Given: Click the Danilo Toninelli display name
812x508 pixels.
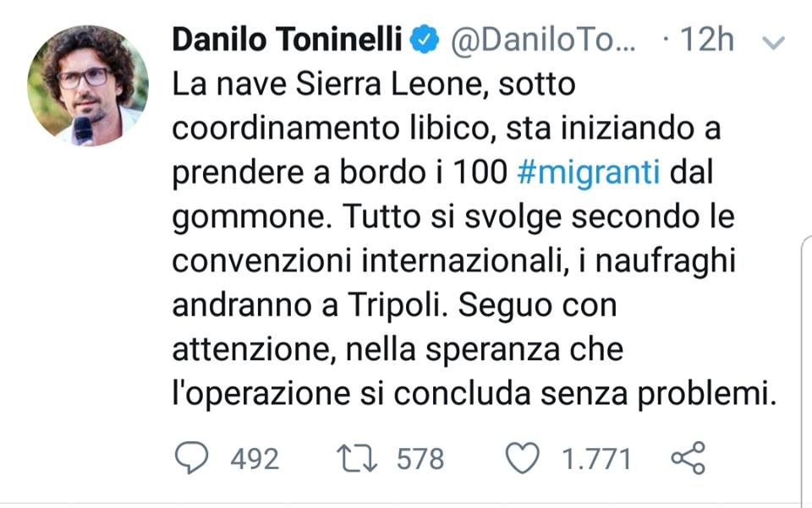Looking at the screenshot, I should click(x=288, y=40).
